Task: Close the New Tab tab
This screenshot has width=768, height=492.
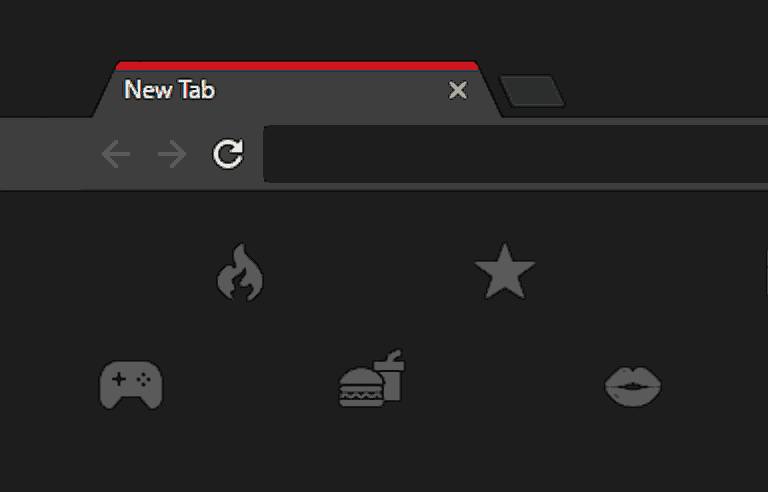Action: click(458, 90)
